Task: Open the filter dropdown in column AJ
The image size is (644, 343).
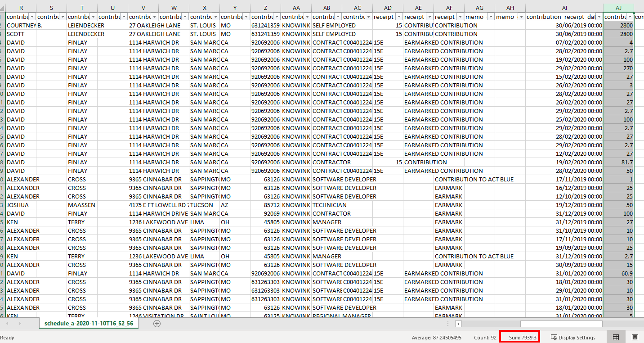Action: (630, 17)
